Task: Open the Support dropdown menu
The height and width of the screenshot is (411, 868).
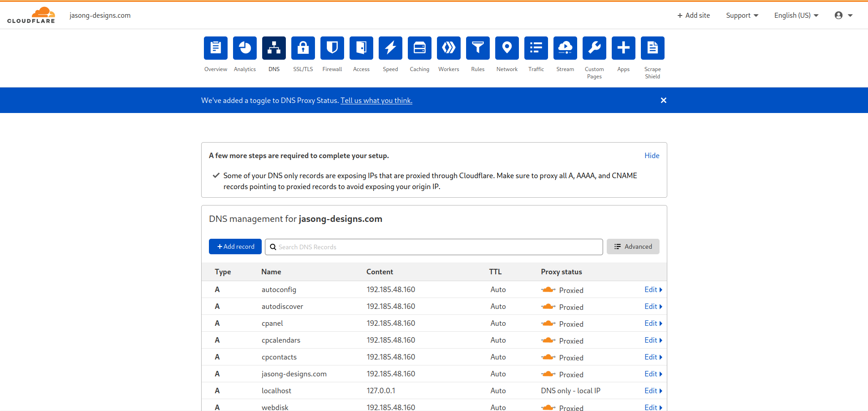Action: pos(742,15)
